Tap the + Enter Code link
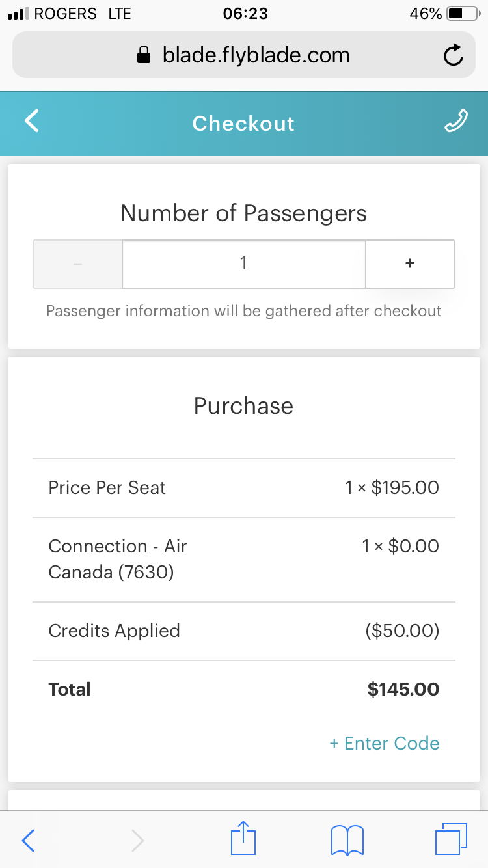488x868 pixels. 385,743
